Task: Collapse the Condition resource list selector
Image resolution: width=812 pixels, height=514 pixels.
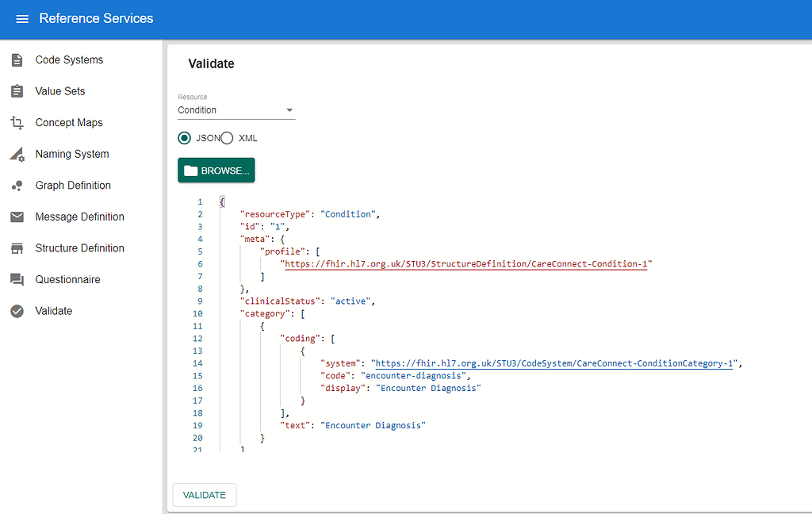Action: pos(290,110)
